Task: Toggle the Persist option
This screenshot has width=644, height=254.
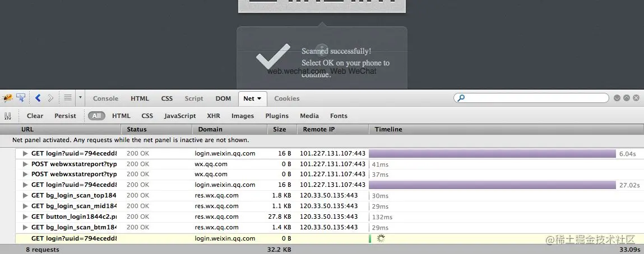Action: click(66, 116)
